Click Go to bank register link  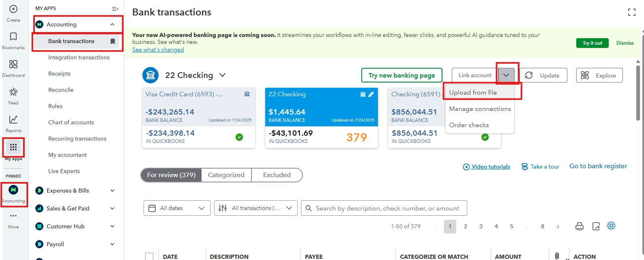598,166
